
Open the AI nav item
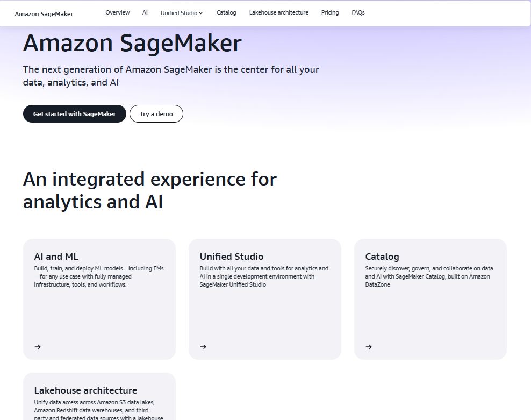click(145, 12)
